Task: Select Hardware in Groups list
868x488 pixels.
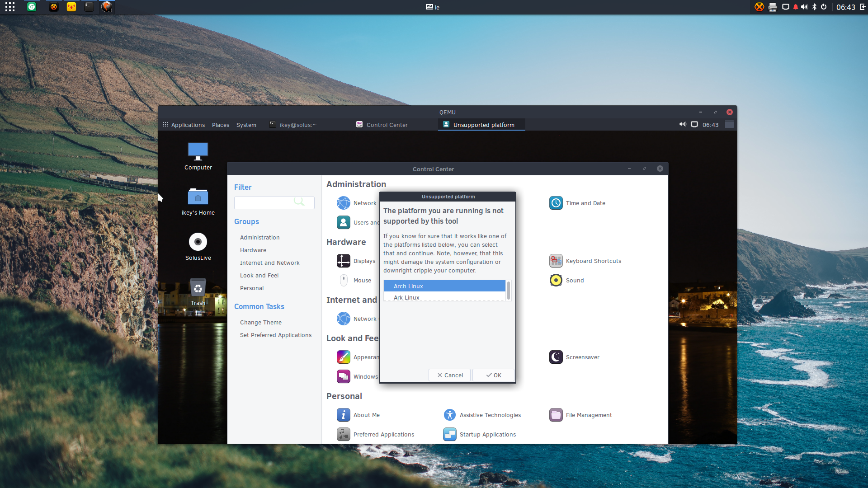Action: point(253,250)
